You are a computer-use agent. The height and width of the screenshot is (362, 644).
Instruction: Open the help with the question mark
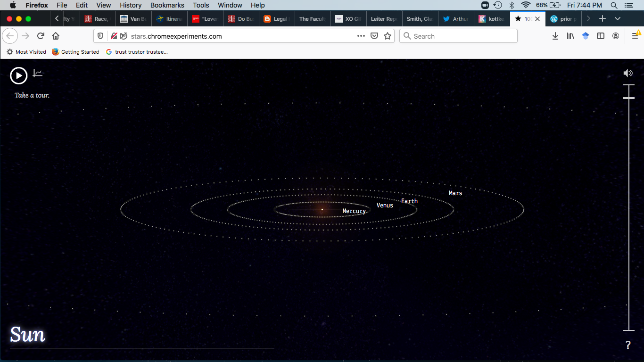[628, 344]
